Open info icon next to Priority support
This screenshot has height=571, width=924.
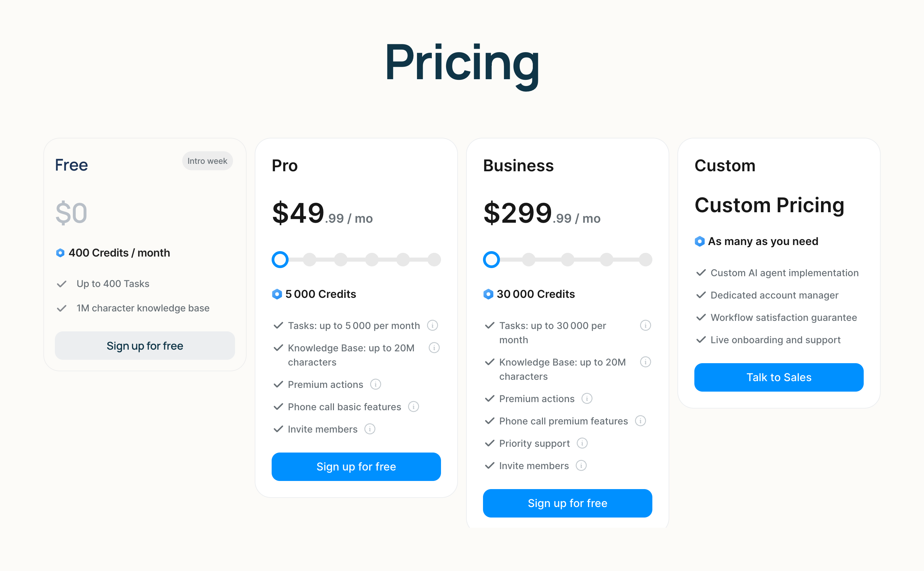582,443
